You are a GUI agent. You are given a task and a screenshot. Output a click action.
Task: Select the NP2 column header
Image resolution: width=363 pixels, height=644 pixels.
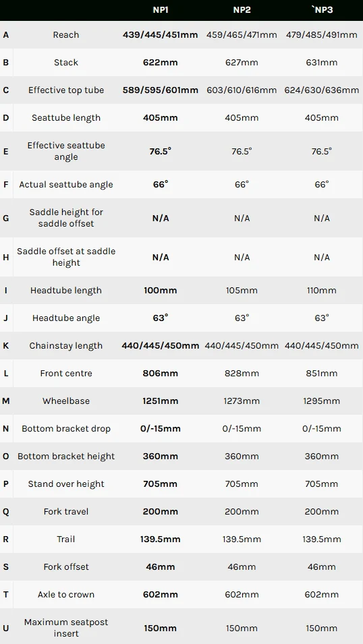click(x=242, y=10)
